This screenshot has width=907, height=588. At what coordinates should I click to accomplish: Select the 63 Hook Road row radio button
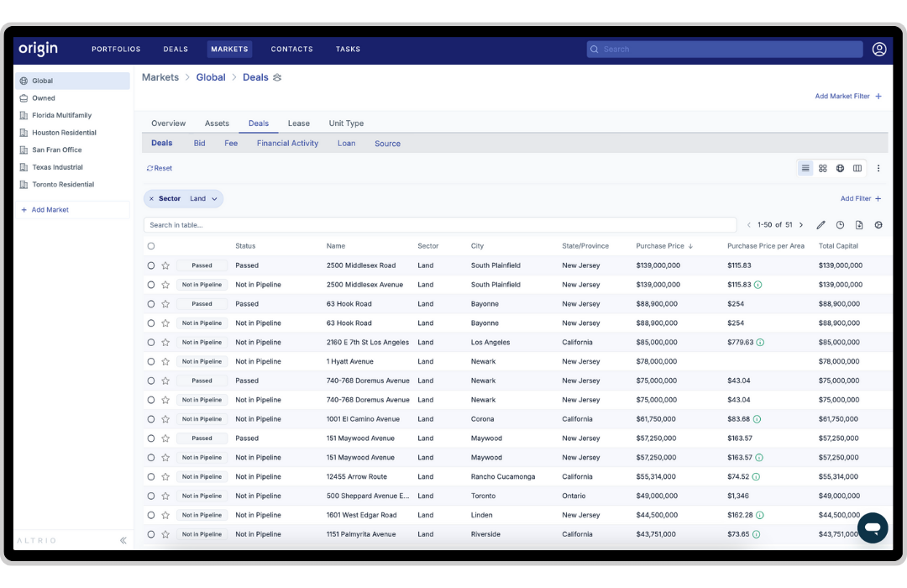pyautogui.click(x=151, y=303)
